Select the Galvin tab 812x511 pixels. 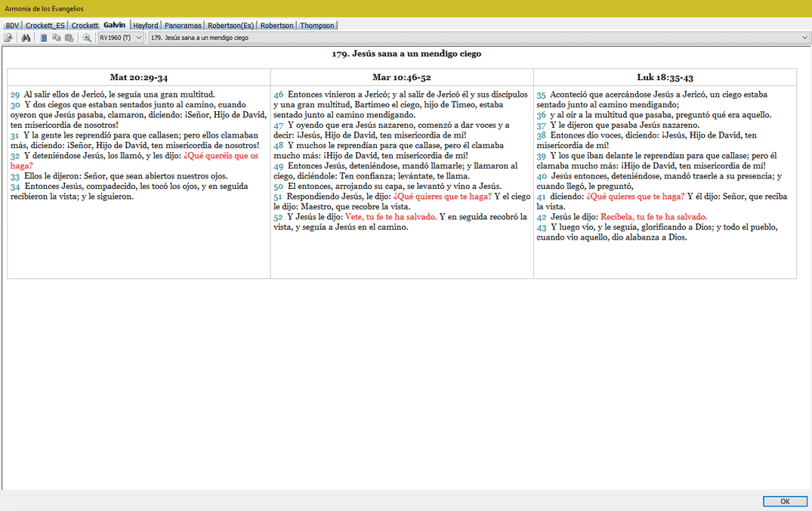115,25
